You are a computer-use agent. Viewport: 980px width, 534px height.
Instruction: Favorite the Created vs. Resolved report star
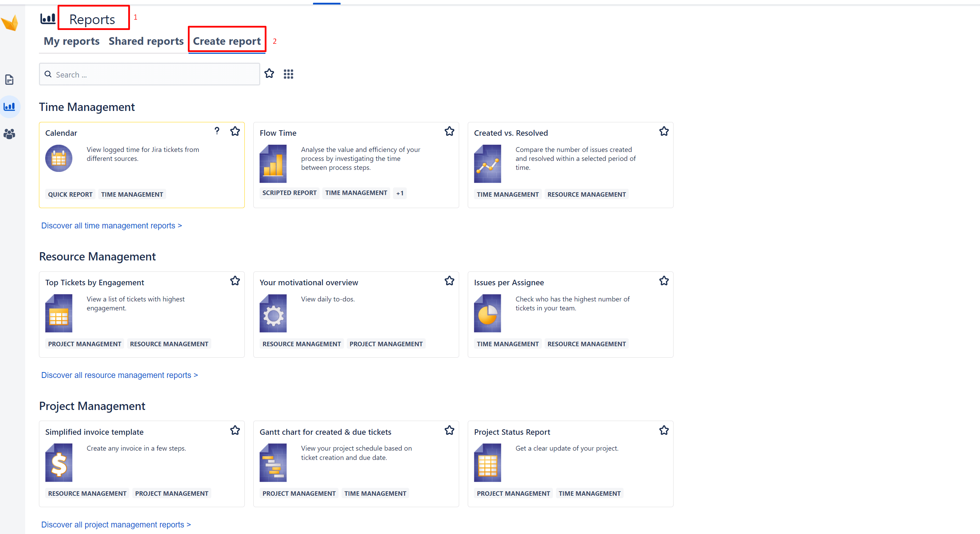[664, 131]
